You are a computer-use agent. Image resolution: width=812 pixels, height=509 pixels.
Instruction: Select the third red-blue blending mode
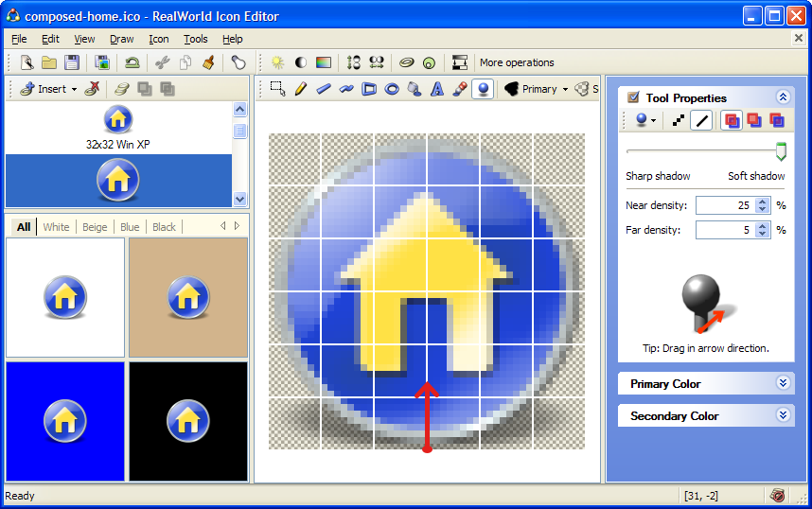pyautogui.click(x=777, y=121)
